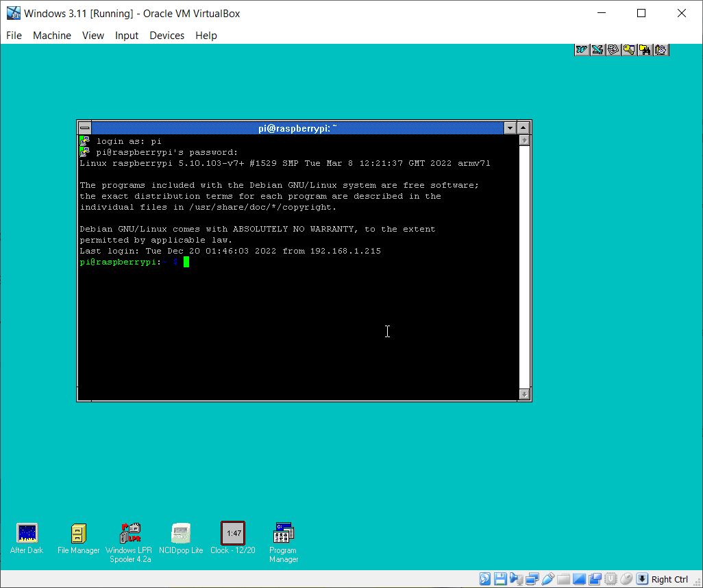Click the terminal vertical scrollbar track

(524, 267)
